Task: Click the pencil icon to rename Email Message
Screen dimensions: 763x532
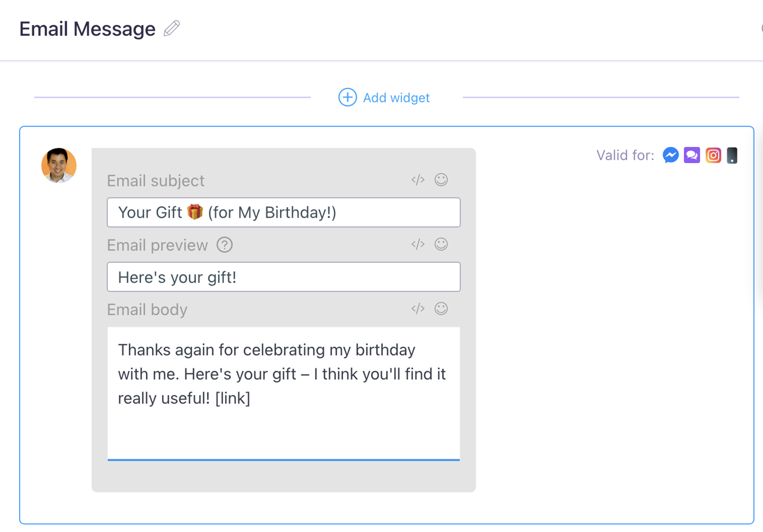Action: pyautogui.click(x=172, y=29)
